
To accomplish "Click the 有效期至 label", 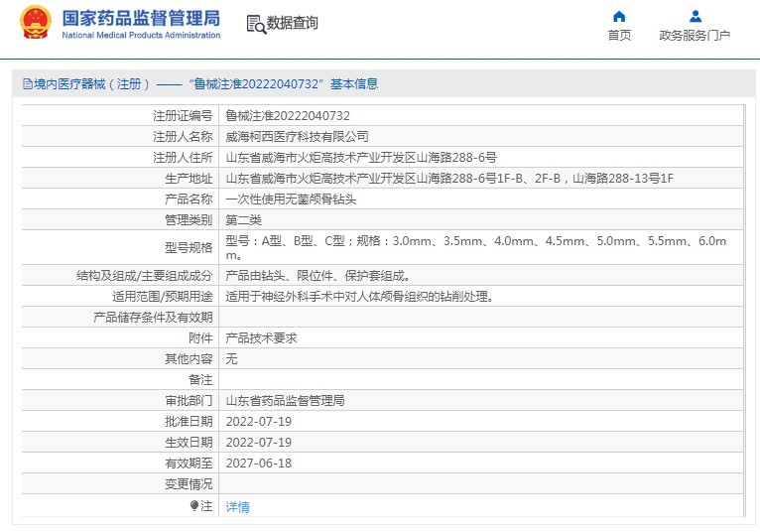I will [189, 464].
